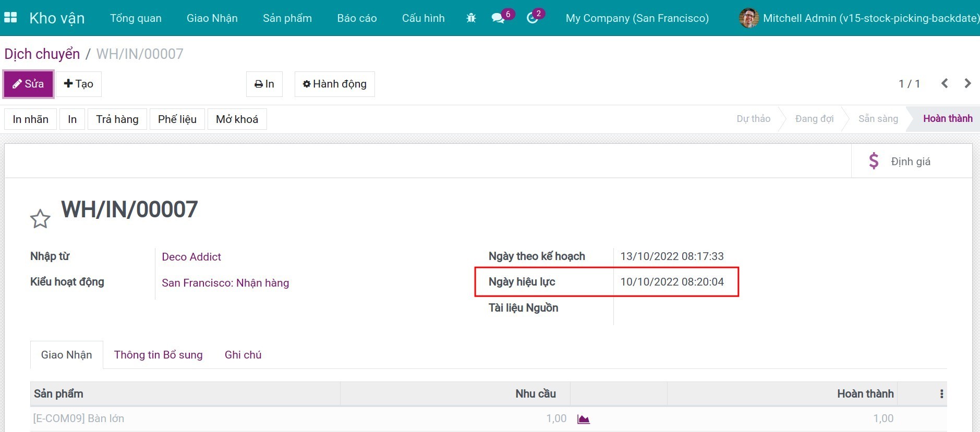Open the Báo cáo menu
980x432 pixels.
[357, 18]
